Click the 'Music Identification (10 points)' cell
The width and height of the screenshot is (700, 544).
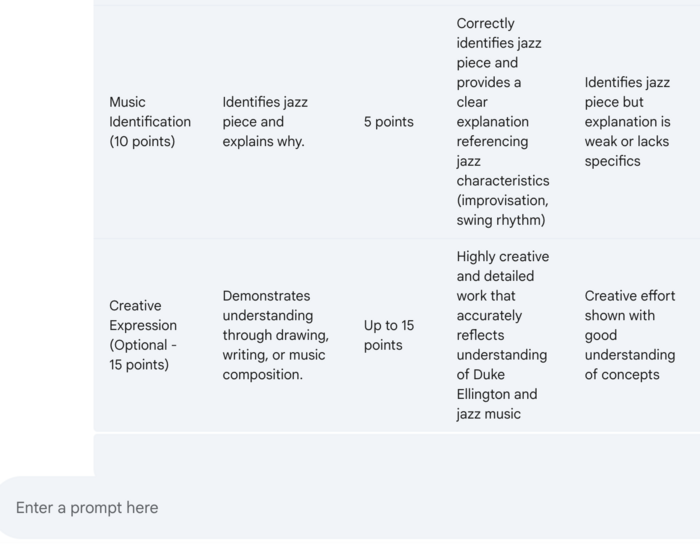150,122
